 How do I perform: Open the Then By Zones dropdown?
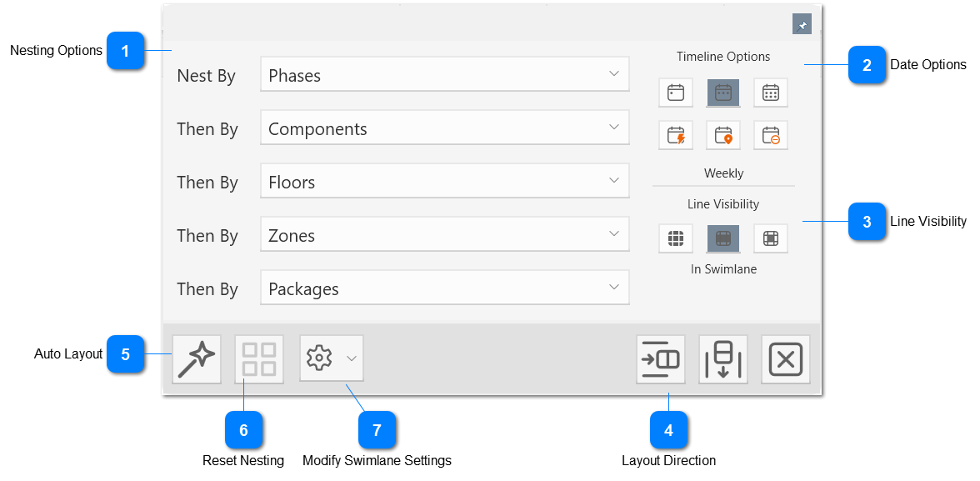coord(444,234)
